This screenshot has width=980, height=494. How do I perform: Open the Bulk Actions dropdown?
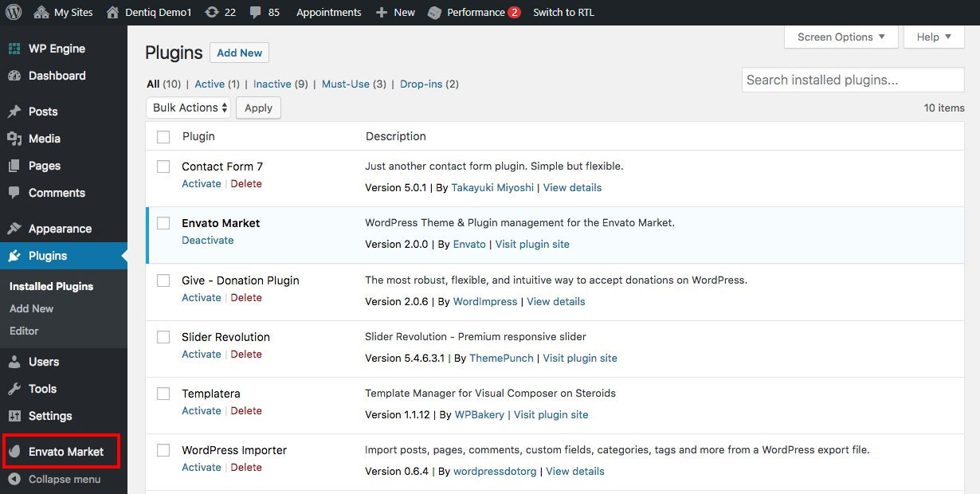(x=189, y=108)
